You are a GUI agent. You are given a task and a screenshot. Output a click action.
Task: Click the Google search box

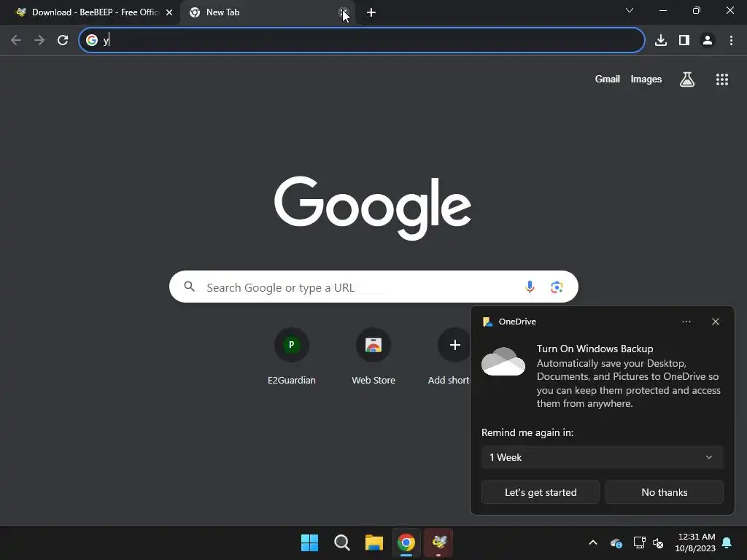373,287
